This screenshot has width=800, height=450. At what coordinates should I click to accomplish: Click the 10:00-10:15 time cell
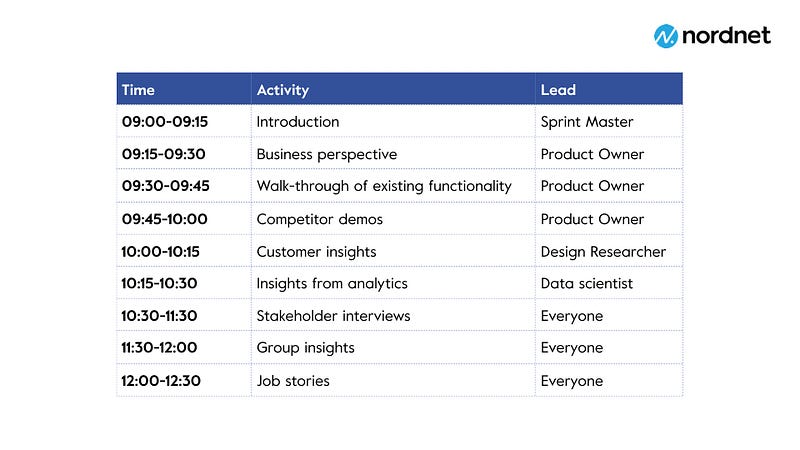(x=184, y=251)
